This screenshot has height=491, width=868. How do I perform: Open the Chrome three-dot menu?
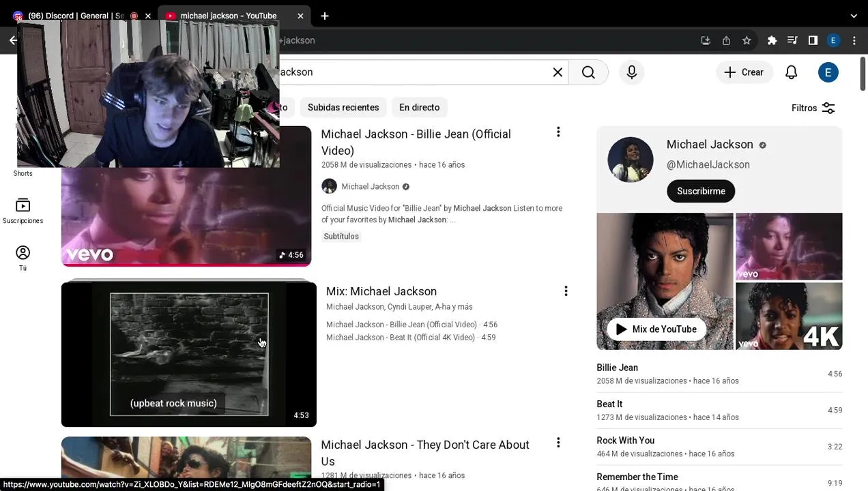[854, 40]
